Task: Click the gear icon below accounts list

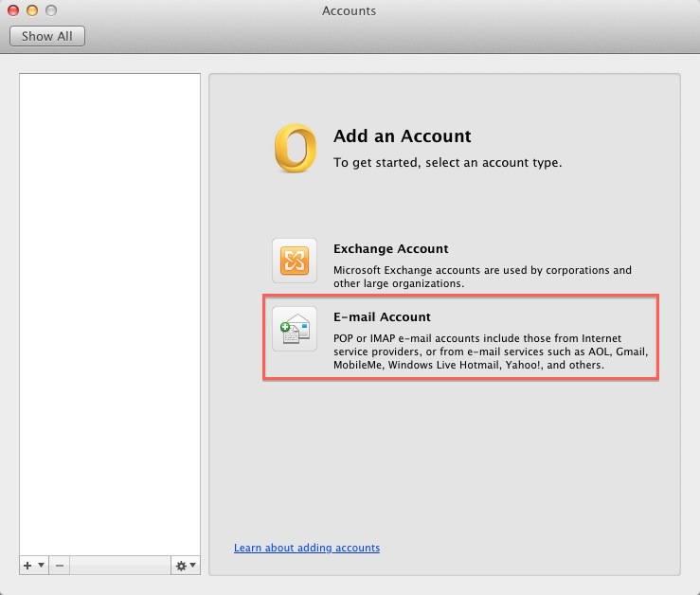Action: coord(181,565)
